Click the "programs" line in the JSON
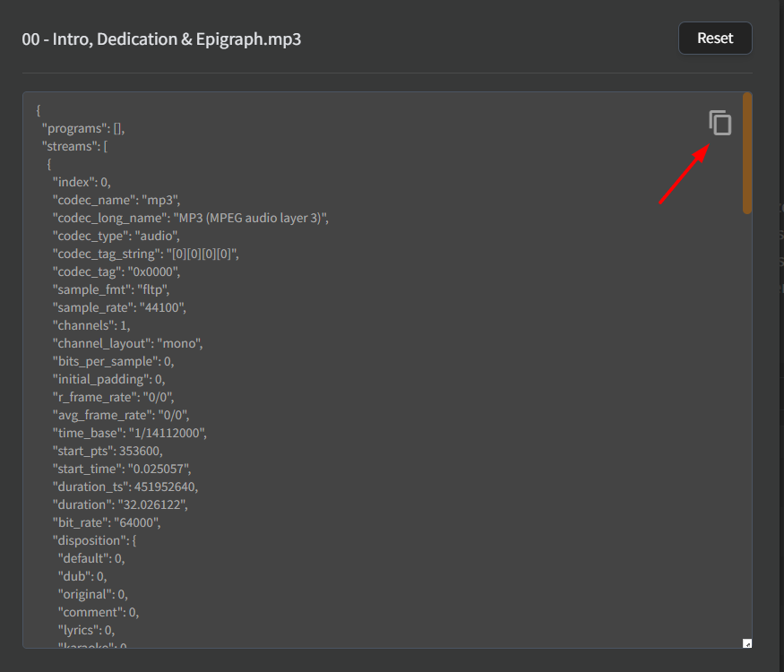This screenshot has height=672, width=784. pos(89,128)
